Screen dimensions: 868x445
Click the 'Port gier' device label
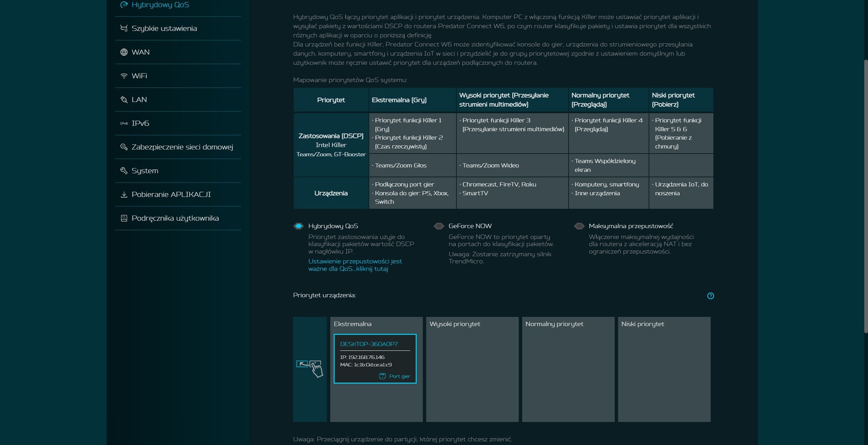pos(400,376)
